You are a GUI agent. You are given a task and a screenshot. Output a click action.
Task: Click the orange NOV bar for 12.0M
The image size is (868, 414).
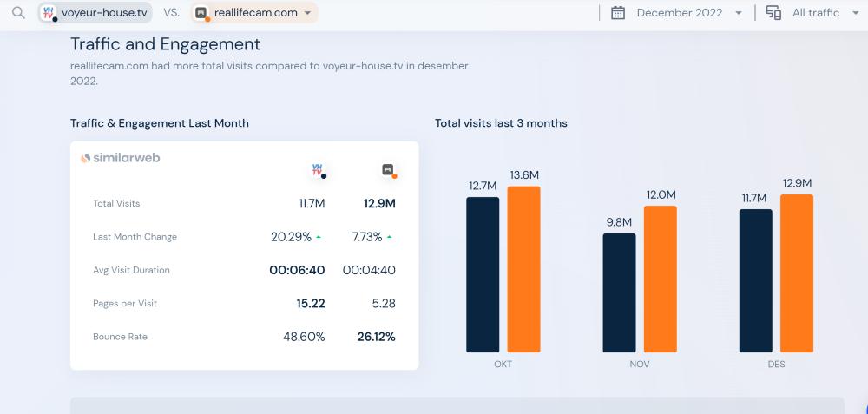click(x=660, y=279)
